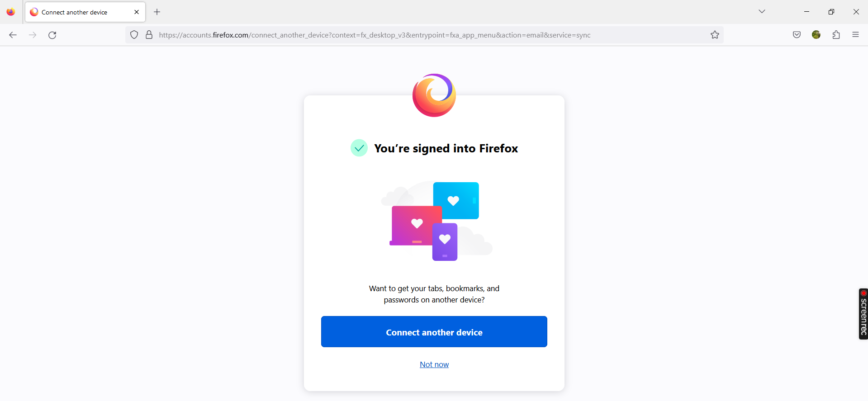The height and width of the screenshot is (401, 868).
Task: Click the red Screenrec recording indicator
Action: point(863,292)
